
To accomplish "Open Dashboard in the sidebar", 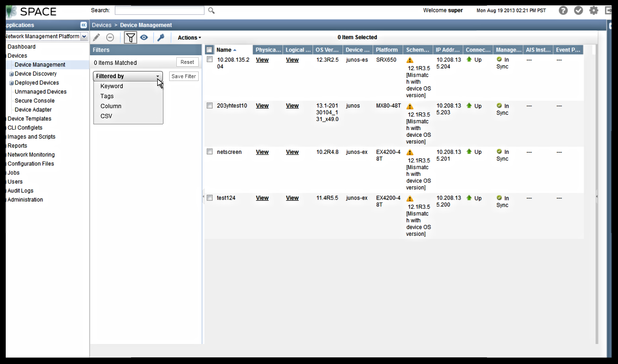I will [21, 47].
